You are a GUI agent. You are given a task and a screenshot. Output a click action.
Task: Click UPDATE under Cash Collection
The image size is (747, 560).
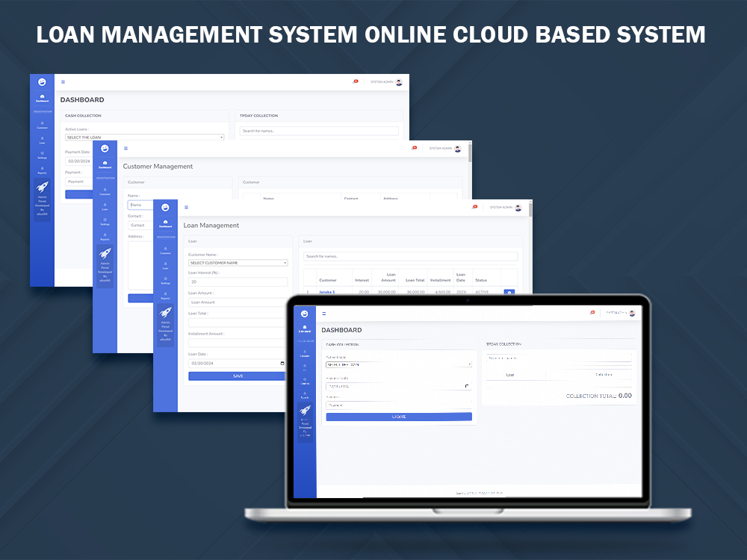(400, 416)
